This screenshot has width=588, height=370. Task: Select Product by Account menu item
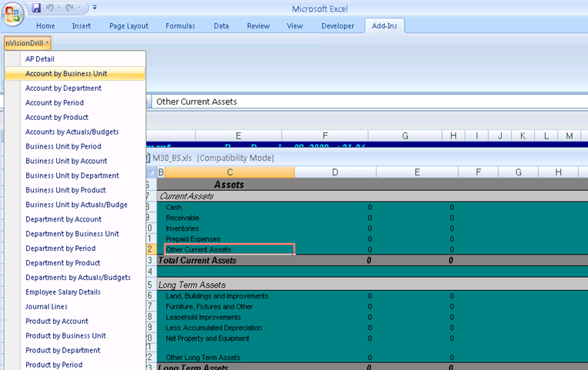click(x=75, y=322)
